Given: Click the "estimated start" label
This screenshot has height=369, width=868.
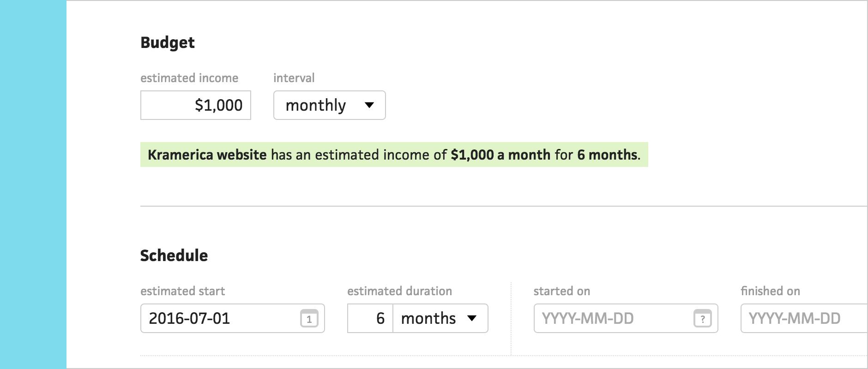Looking at the screenshot, I should tap(182, 291).
